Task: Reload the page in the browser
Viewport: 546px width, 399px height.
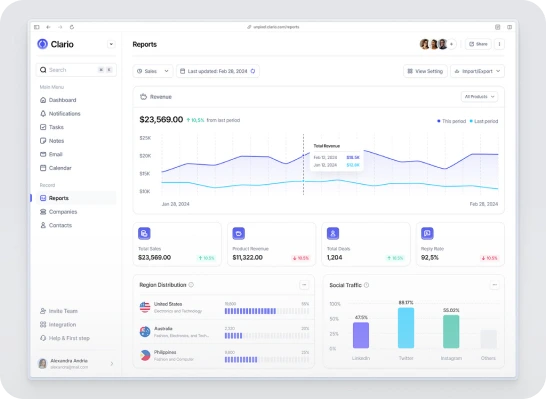Action: pyautogui.click(x=72, y=27)
